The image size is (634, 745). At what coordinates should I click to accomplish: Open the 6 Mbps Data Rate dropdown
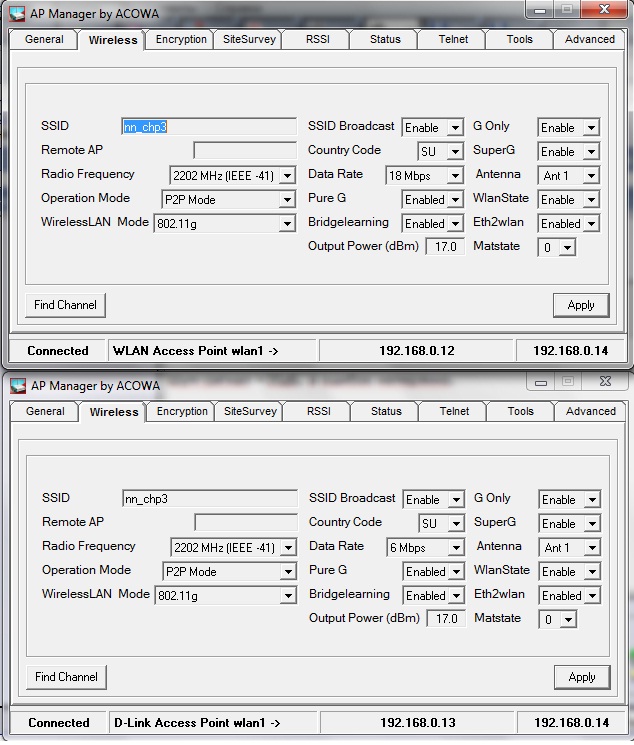click(425, 547)
